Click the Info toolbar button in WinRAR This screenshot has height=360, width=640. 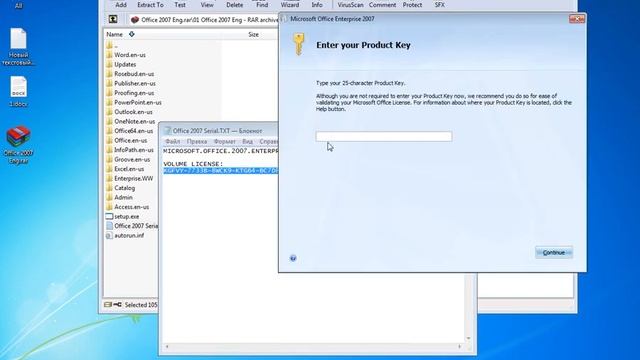click(317, 5)
